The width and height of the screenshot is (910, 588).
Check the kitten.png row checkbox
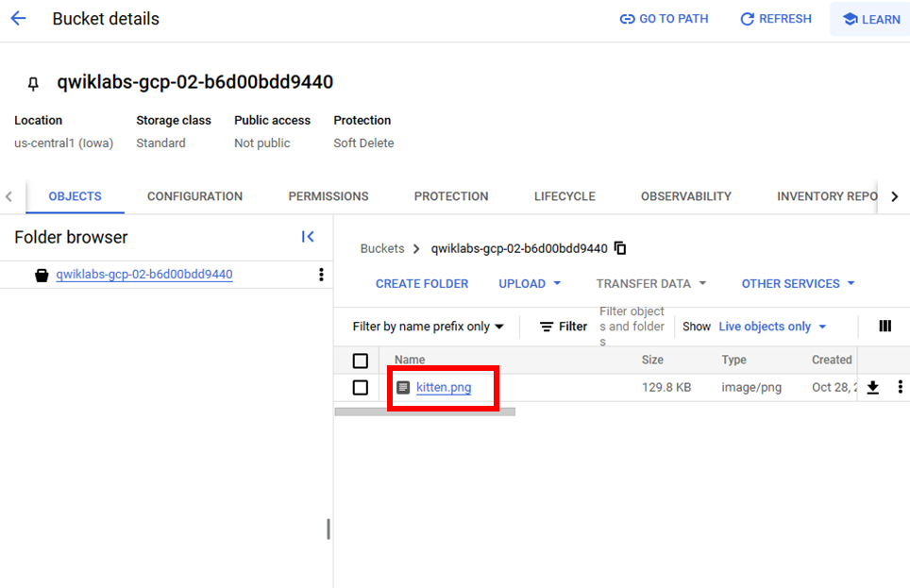coord(361,388)
